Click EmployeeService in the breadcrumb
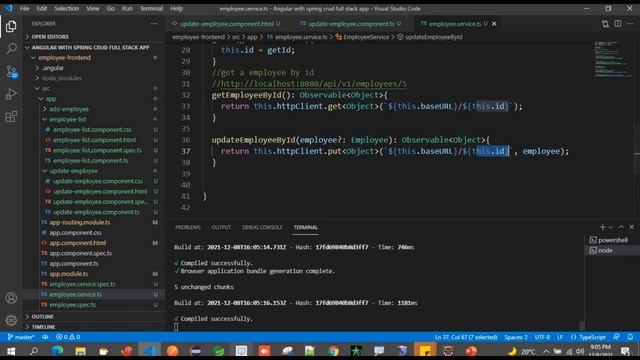Screen dimensions: 640x360 click(x=366, y=37)
